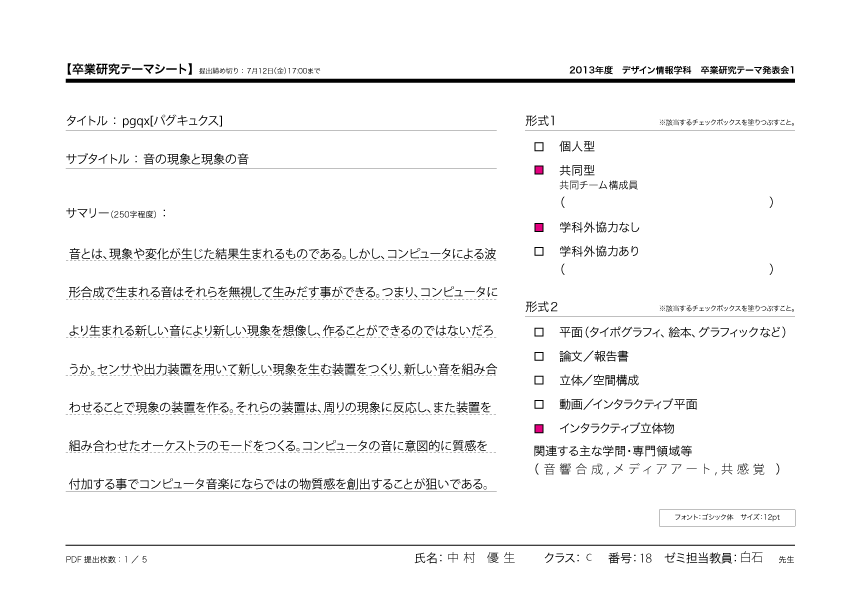Viewport: 859px width, 612px height.
Task: Click the summary line starting より生まれる新しい音
Action: click(x=281, y=331)
